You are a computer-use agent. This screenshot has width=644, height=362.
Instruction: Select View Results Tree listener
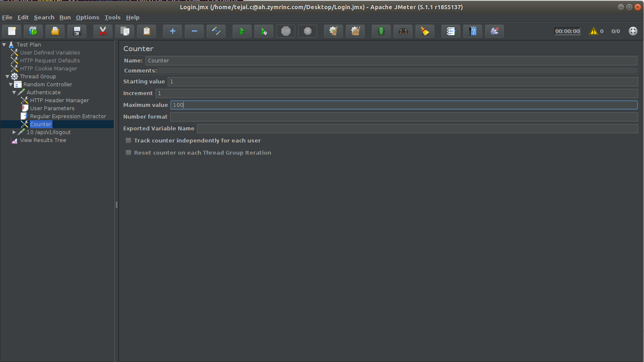pyautogui.click(x=43, y=140)
